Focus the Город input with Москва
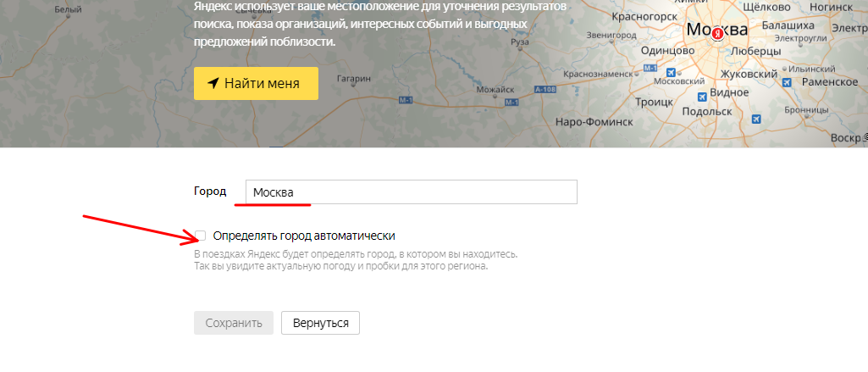Viewport: 868px width, 372px height. (x=411, y=192)
